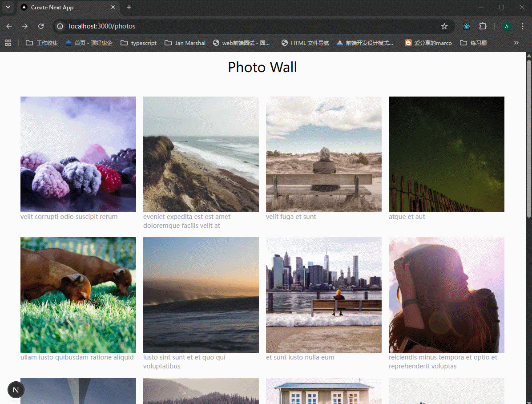Click the page's vertical scrollbar thumb
The width and height of the screenshot is (532, 404).
tap(529, 138)
